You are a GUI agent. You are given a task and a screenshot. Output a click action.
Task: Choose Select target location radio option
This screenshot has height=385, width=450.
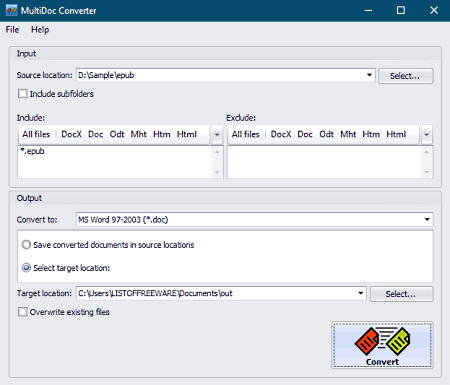[x=26, y=268]
